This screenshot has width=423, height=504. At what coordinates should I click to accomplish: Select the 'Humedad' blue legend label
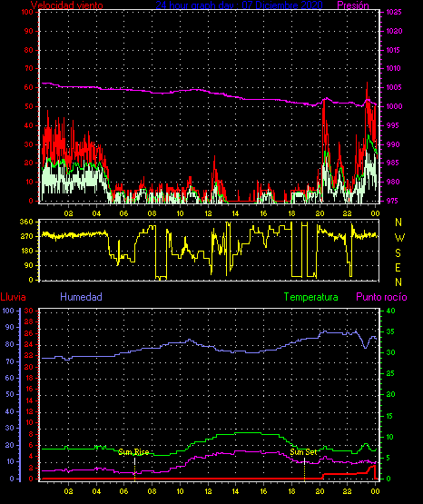pos(81,297)
